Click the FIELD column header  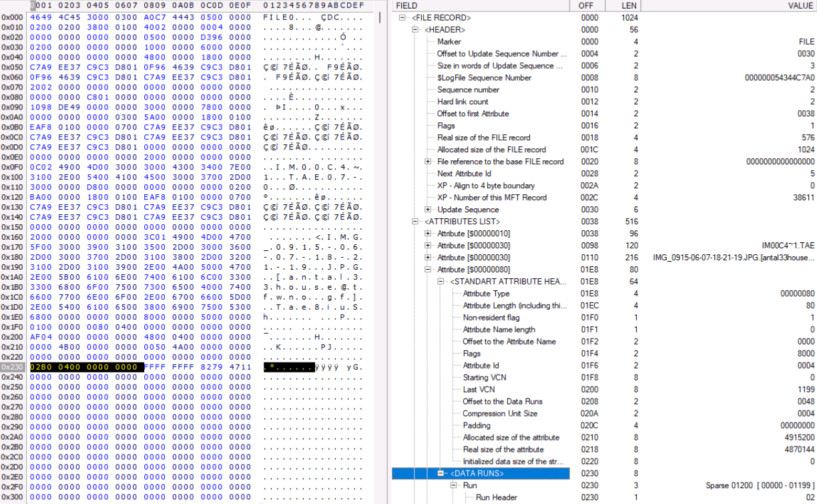tap(407, 5)
